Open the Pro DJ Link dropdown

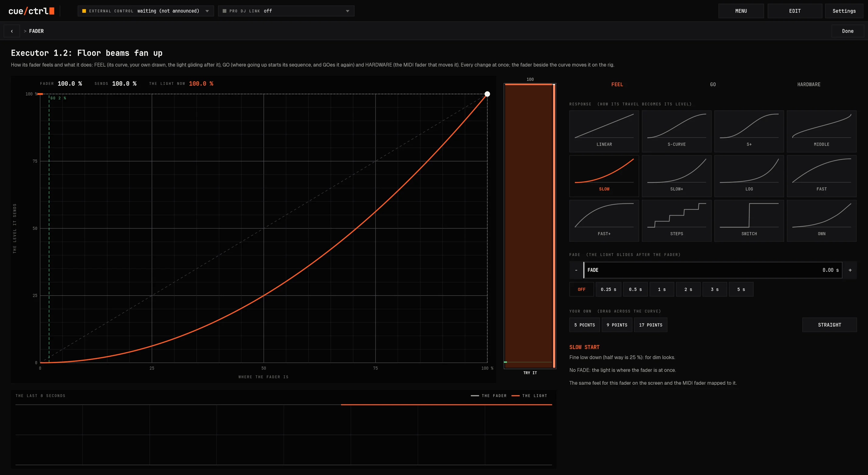286,11
